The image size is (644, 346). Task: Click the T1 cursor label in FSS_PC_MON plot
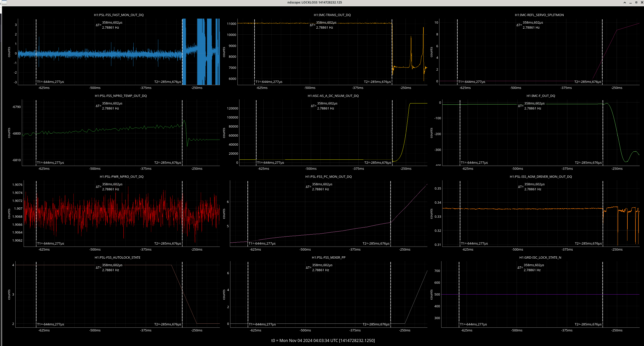pos(262,244)
